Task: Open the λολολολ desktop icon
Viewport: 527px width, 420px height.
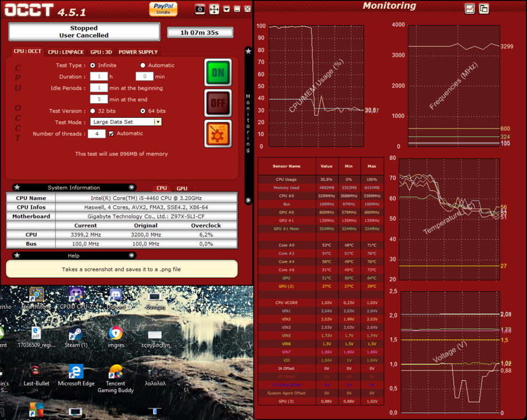Action: click(x=155, y=377)
